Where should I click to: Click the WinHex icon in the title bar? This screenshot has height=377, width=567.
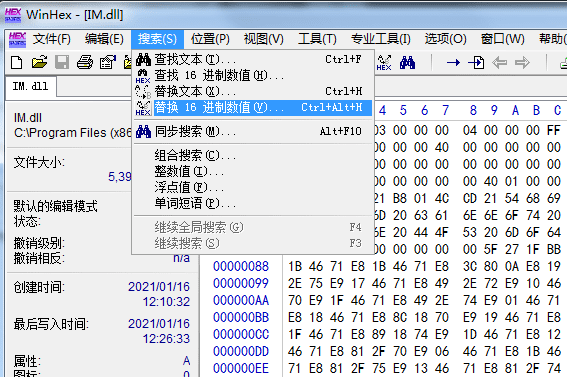(x=13, y=15)
